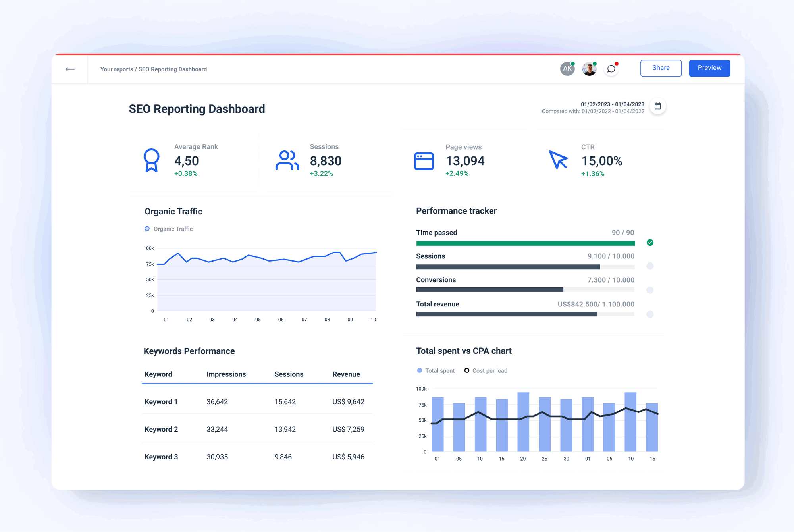Click the Share button
Image resolution: width=794 pixels, height=532 pixels.
[661, 68]
